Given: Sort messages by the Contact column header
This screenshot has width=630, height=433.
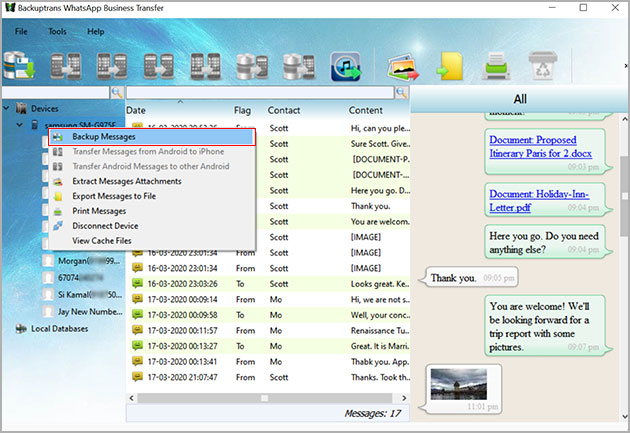Looking at the screenshot, I should (x=284, y=110).
